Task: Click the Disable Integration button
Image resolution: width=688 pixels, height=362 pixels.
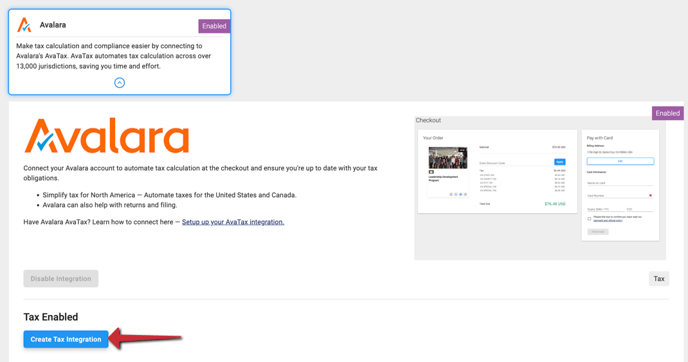Action: point(61,279)
